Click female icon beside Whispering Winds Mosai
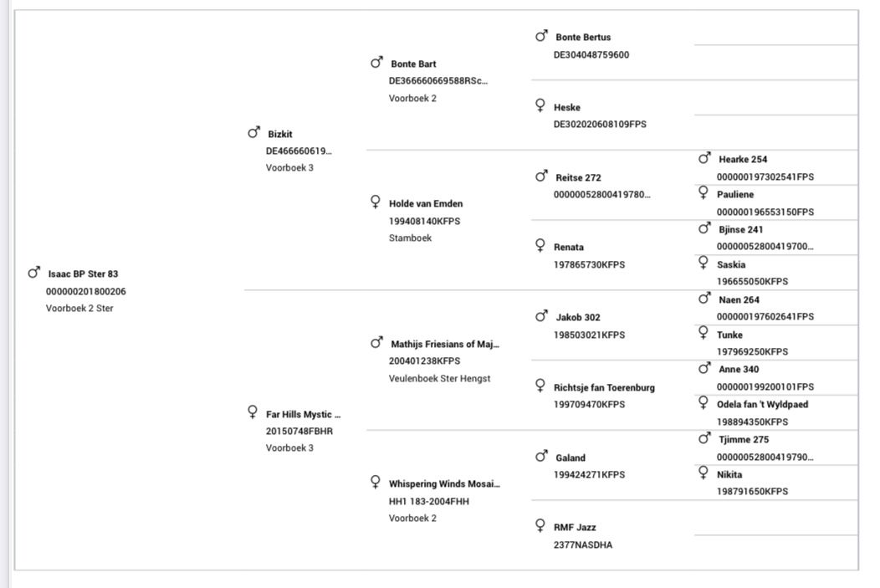This screenshot has width=880, height=588. tap(376, 482)
